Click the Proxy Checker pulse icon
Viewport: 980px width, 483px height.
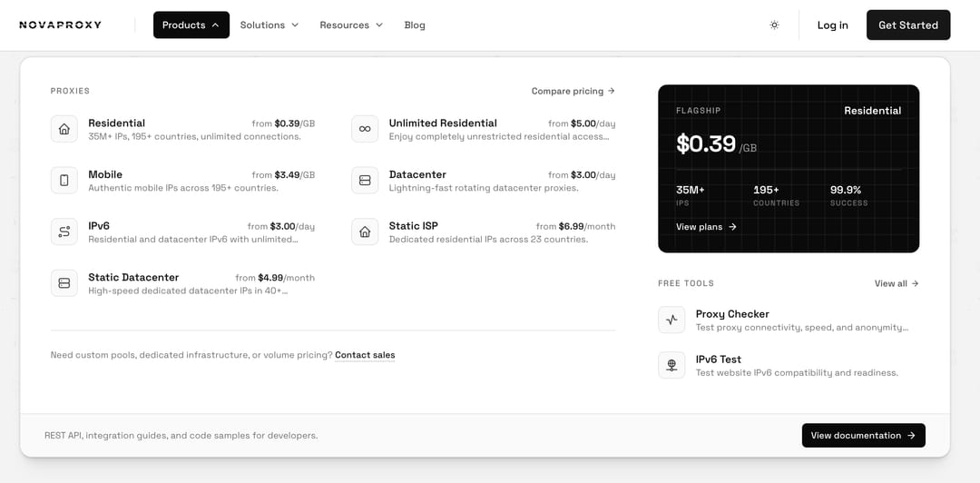click(671, 320)
